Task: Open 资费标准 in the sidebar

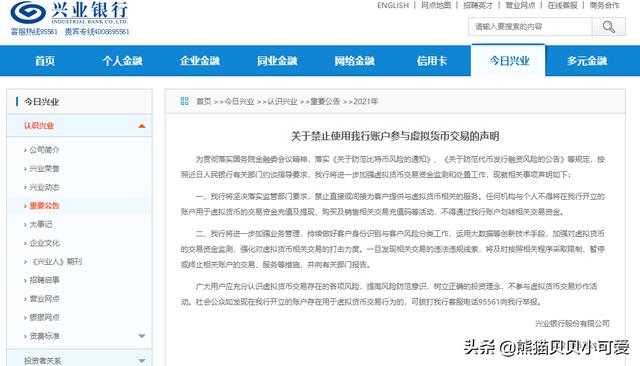Action: pyautogui.click(x=44, y=336)
